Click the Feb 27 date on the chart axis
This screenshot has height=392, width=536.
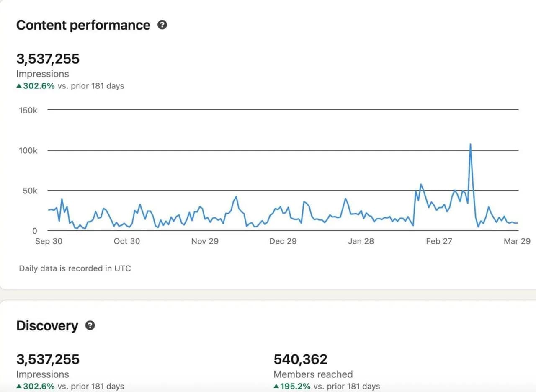tap(439, 241)
